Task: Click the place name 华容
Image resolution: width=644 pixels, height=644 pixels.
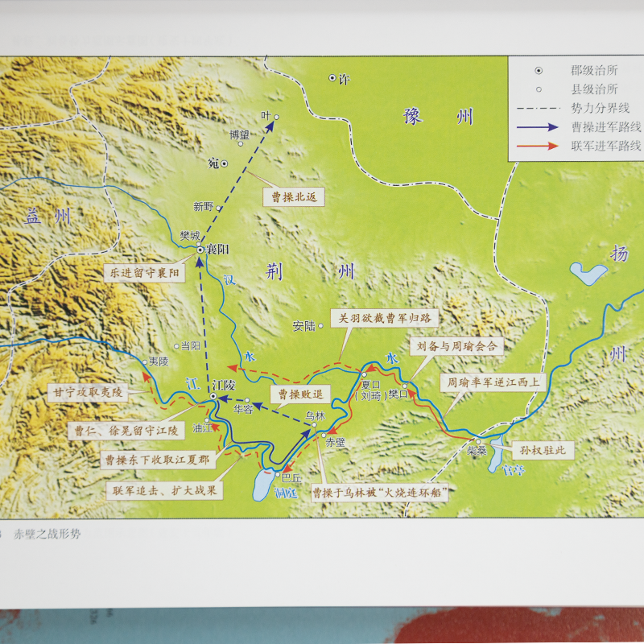Action: pyautogui.click(x=243, y=409)
